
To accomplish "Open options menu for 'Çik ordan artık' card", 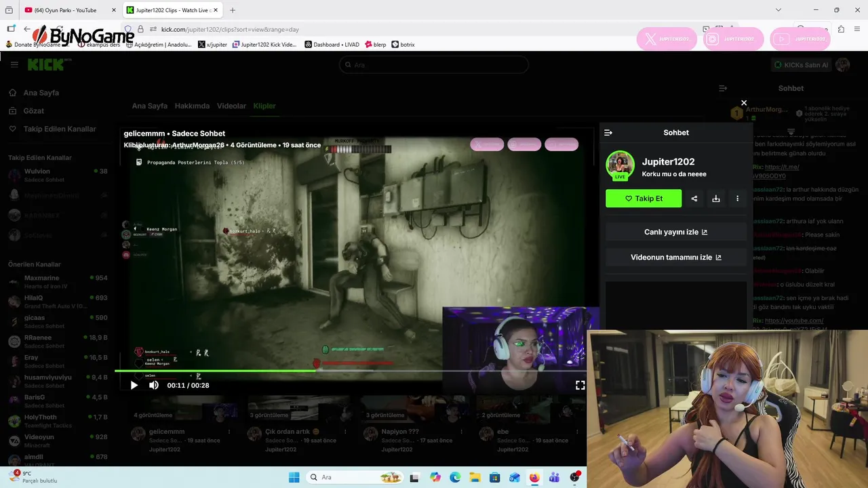I will click(345, 432).
